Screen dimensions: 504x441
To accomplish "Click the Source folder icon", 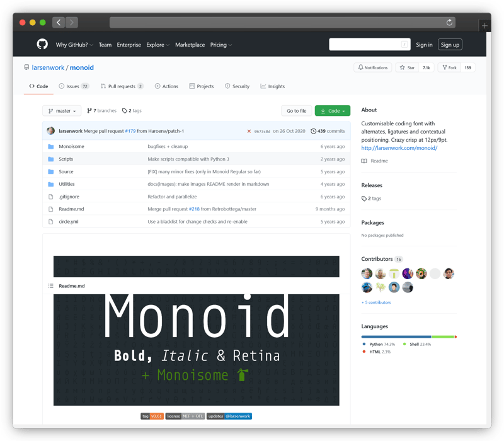I will pyautogui.click(x=50, y=171).
